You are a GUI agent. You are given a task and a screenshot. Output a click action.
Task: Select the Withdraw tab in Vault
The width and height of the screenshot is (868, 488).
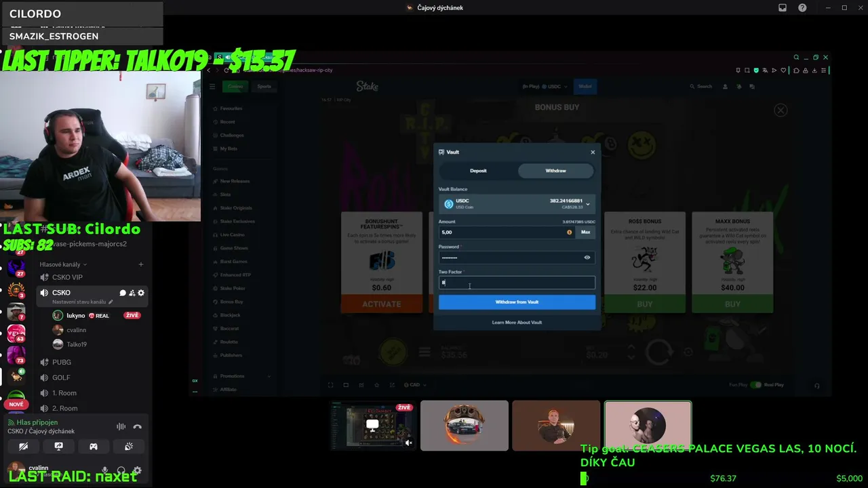pos(555,171)
